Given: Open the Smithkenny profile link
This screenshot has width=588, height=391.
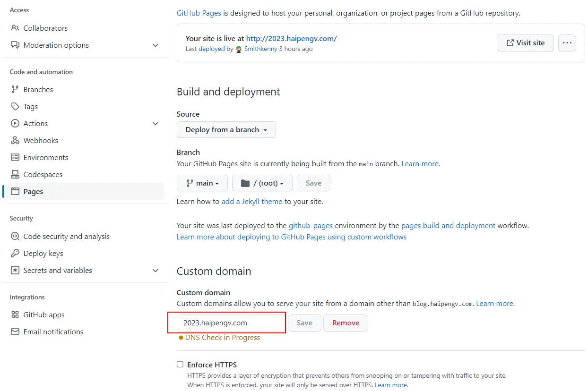Looking at the screenshot, I should pyautogui.click(x=260, y=49).
